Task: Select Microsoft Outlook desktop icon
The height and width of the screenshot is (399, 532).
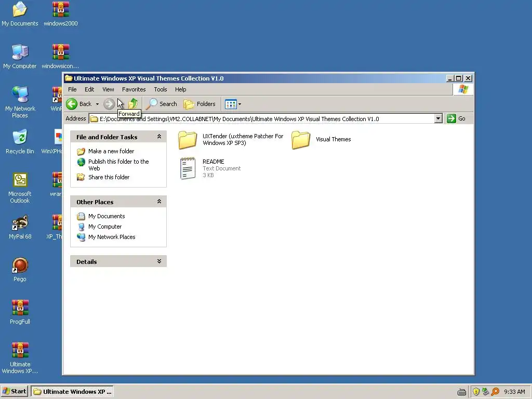Action: [20, 188]
